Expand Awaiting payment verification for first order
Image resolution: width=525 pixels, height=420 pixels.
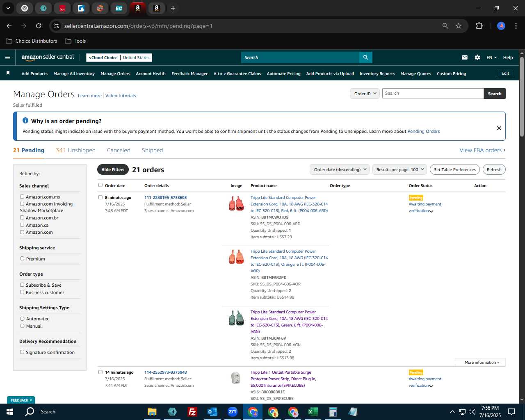click(x=431, y=211)
